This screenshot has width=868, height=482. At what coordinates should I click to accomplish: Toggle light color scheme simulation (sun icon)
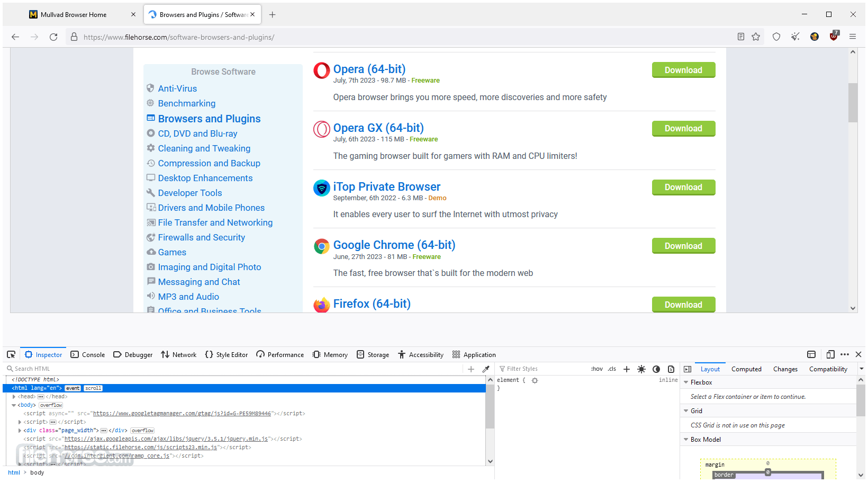point(641,369)
